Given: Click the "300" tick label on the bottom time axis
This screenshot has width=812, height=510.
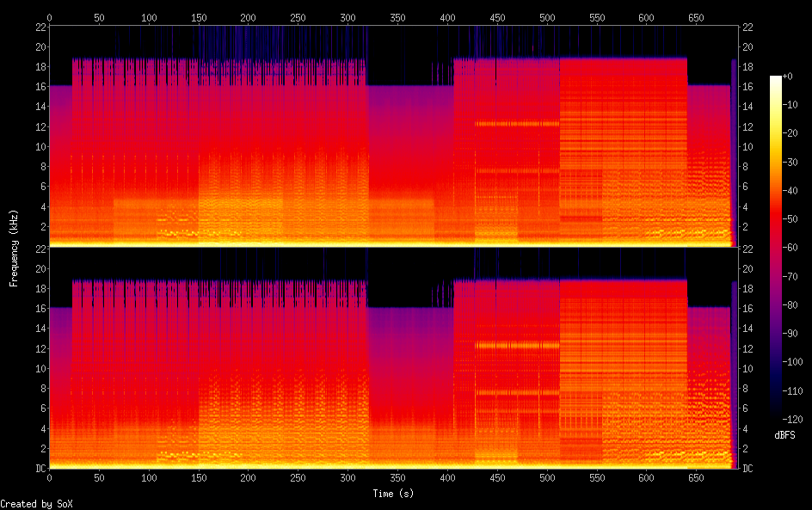Looking at the screenshot, I should [348, 478].
